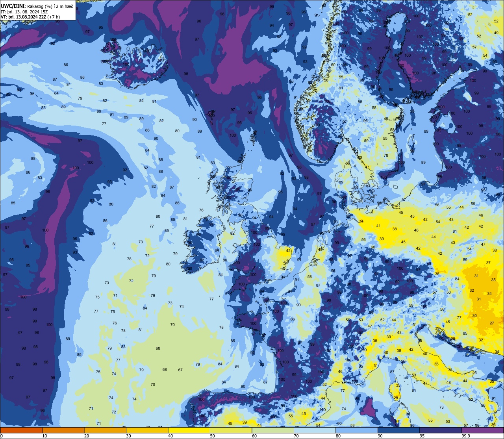The height and width of the screenshot is (439, 504).
Task: Click the amber 20–30 legend swatch
Action: coord(105,430)
